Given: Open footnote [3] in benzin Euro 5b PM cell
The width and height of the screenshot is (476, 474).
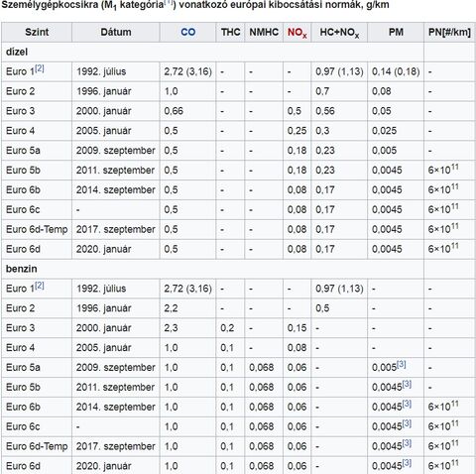Looking at the screenshot, I should click(x=407, y=384).
